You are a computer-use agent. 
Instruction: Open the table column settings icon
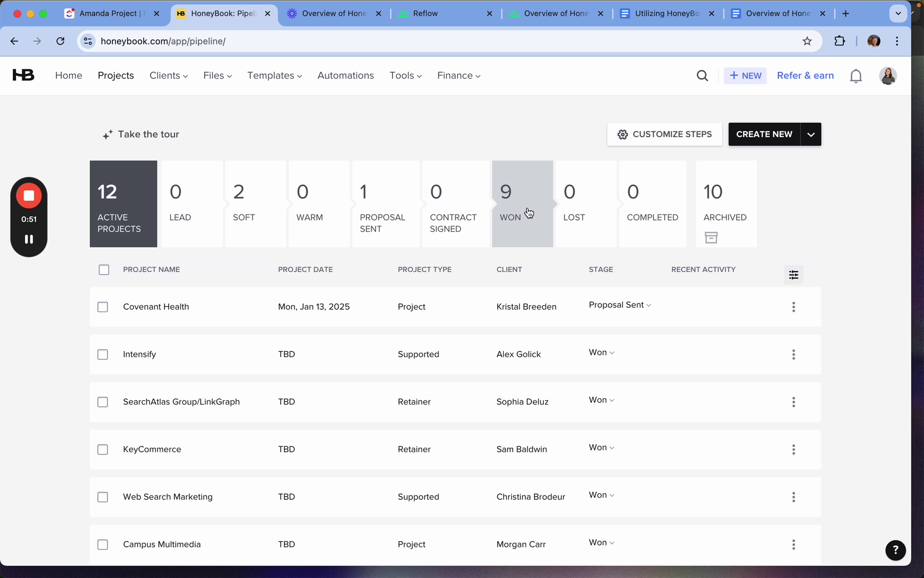794,275
